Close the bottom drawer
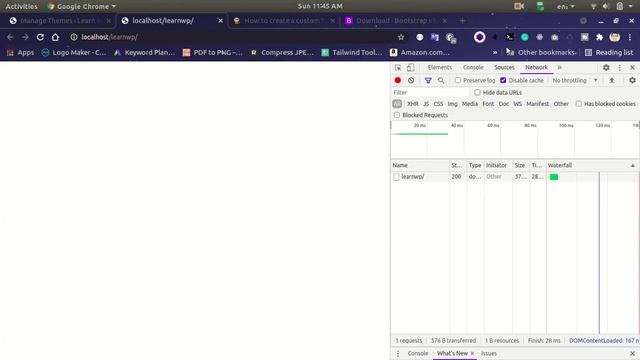Image resolution: width=640 pixels, height=360 pixels. click(632, 353)
